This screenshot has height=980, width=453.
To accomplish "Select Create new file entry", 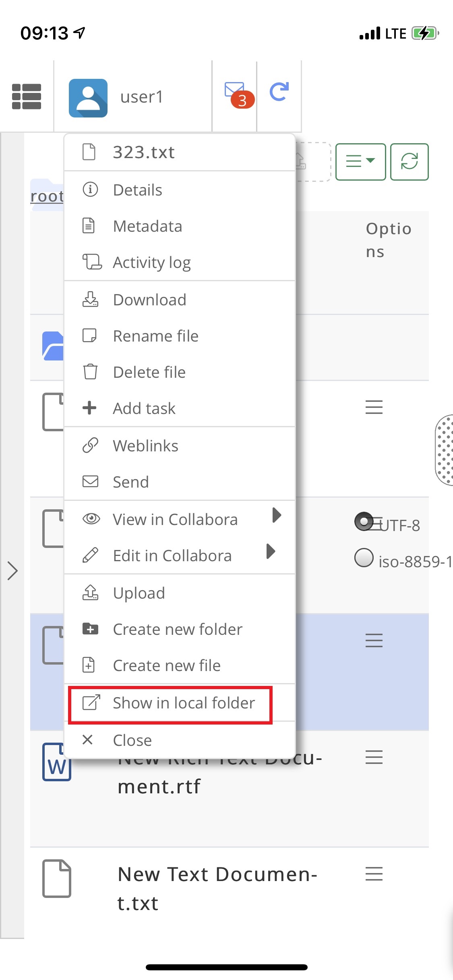I will (x=180, y=665).
